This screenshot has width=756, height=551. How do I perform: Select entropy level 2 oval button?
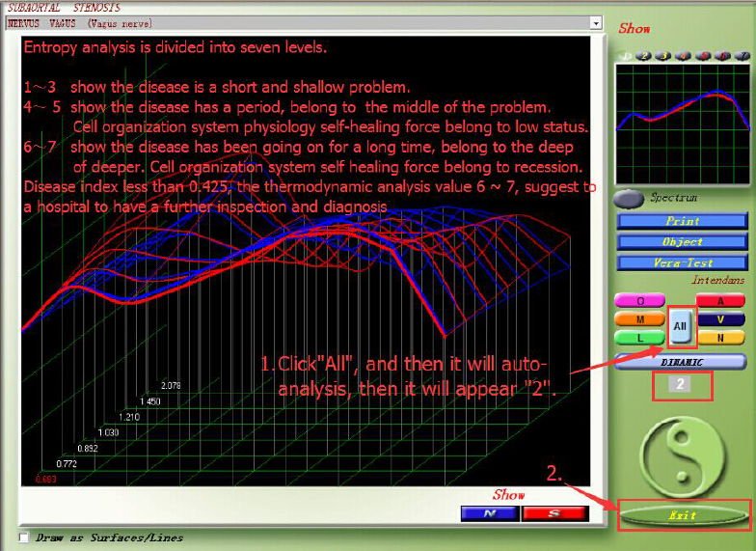pyautogui.click(x=643, y=56)
